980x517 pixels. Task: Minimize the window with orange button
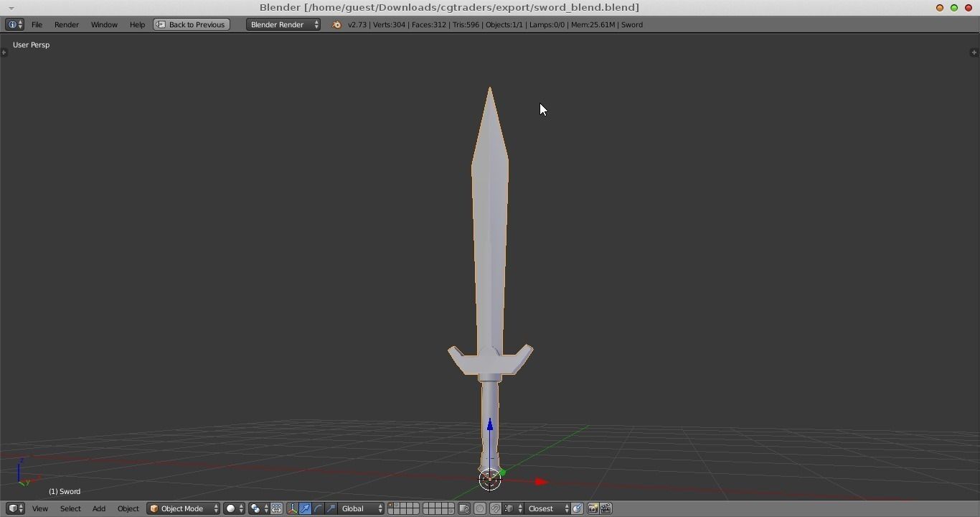[x=940, y=8]
